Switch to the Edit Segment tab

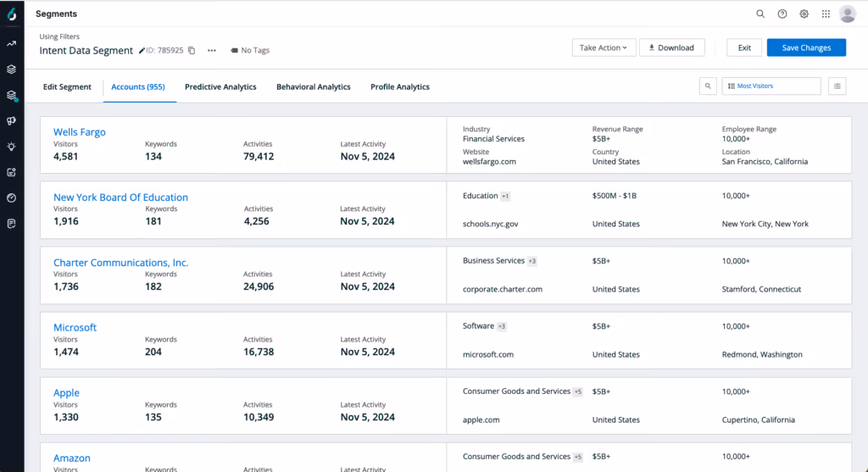[x=67, y=87]
